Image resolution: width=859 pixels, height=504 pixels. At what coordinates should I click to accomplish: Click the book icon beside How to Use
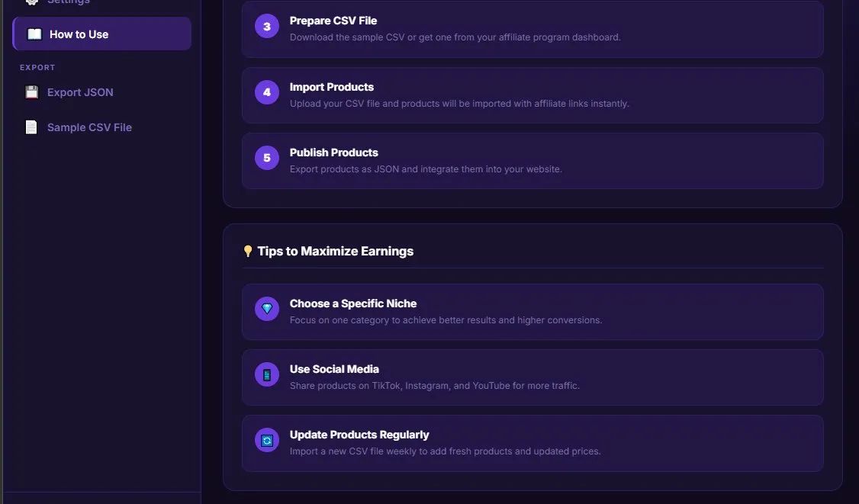tap(34, 34)
